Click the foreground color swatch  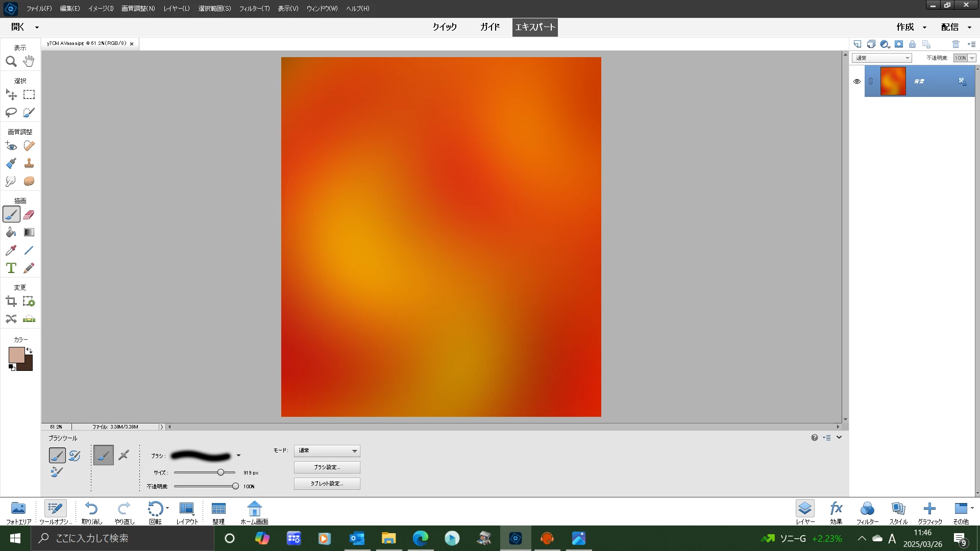coord(16,355)
